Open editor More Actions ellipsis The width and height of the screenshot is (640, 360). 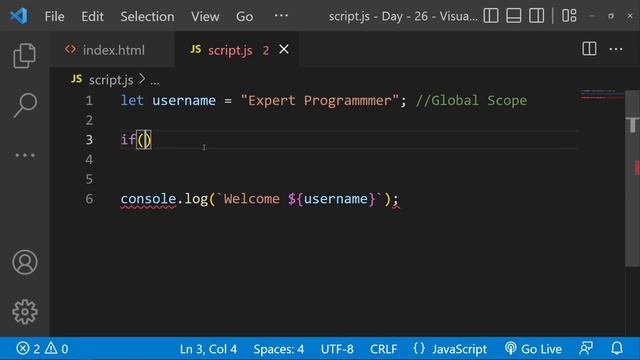coord(616,49)
